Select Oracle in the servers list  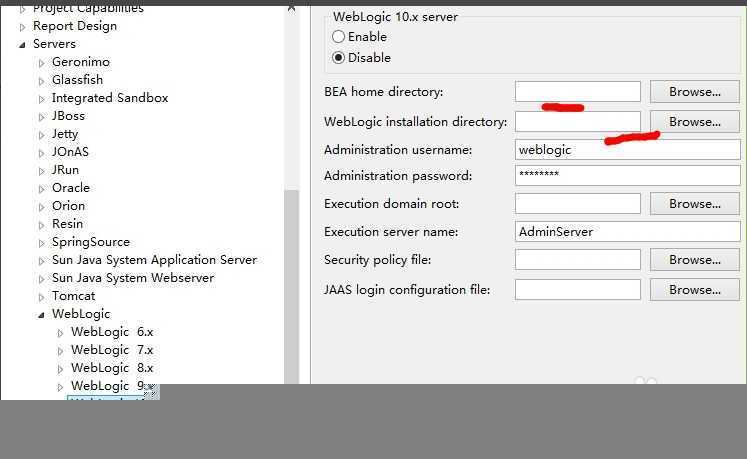pyautogui.click(x=71, y=188)
